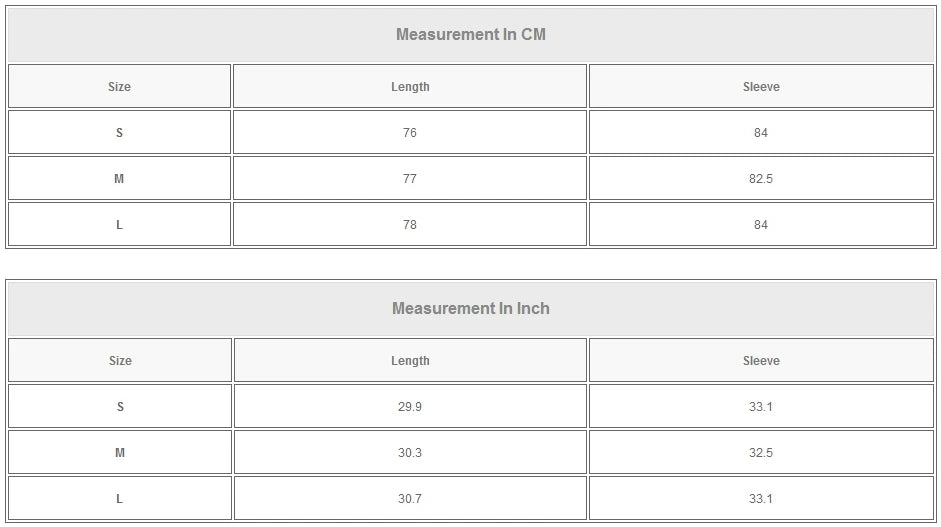Screen dimensions: 941x527
Task: Click the 78 length cell
Action: [410, 225]
